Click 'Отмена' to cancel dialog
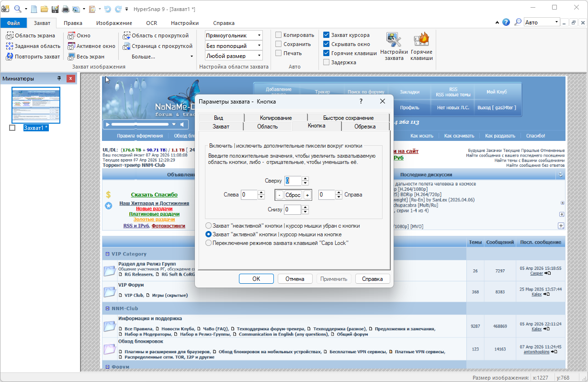This screenshot has height=382, width=588. point(295,279)
